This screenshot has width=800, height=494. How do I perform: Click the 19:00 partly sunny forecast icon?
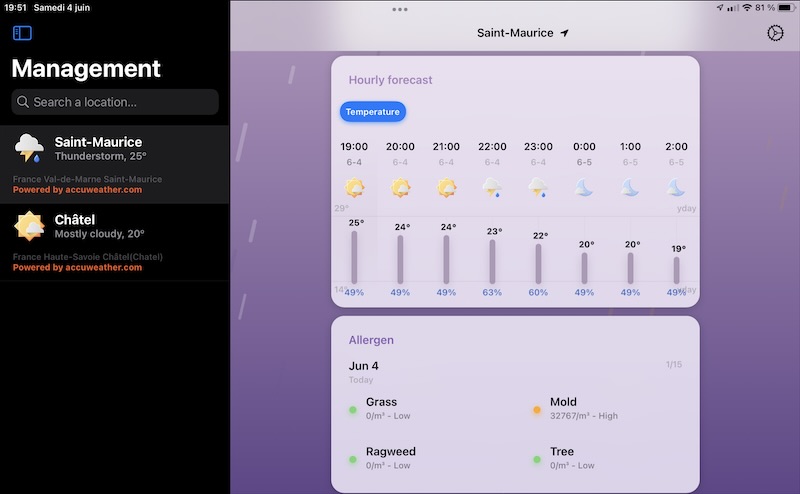(x=354, y=187)
